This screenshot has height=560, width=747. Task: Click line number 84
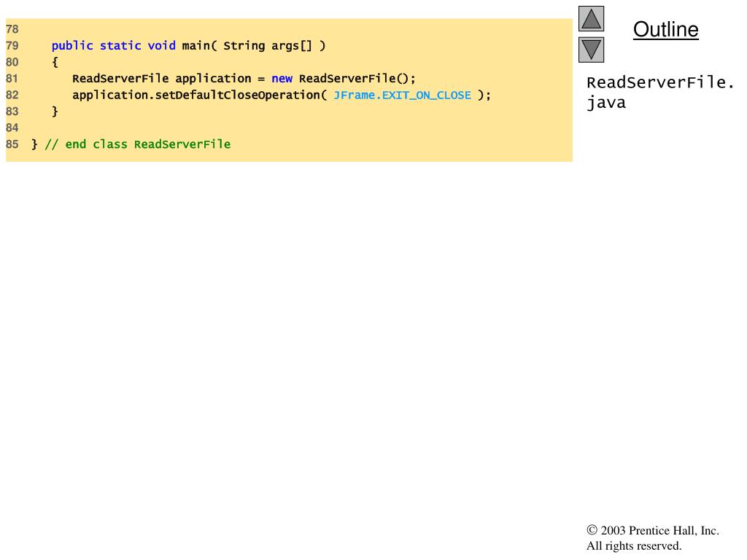pyautogui.click(x=12, y=128)
